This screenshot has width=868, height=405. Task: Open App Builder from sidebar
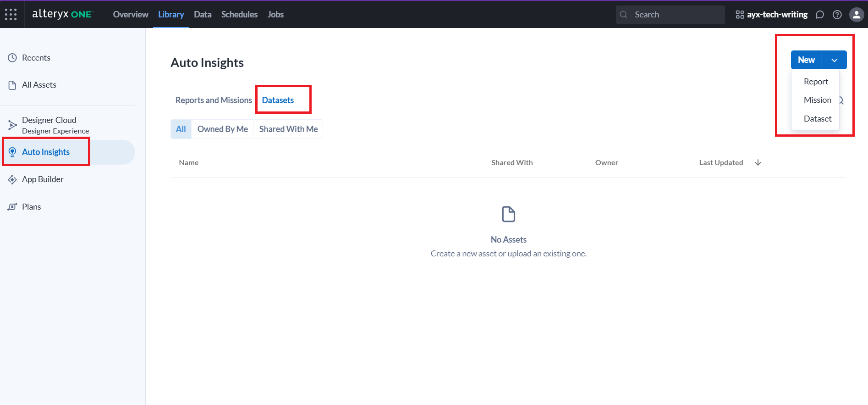click(x=43, y=179)
